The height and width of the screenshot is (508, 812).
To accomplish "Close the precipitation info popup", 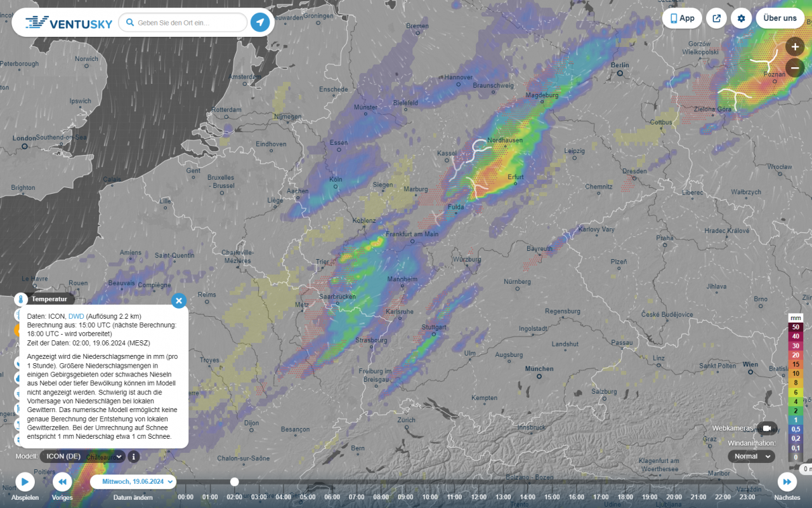I will click(179, 300).
